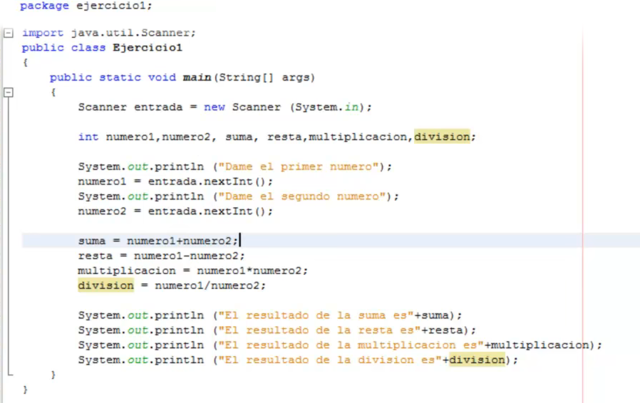Click the string "El resultado de la suma es"
The width and height of the screenshot is (640, 403).
316,316
